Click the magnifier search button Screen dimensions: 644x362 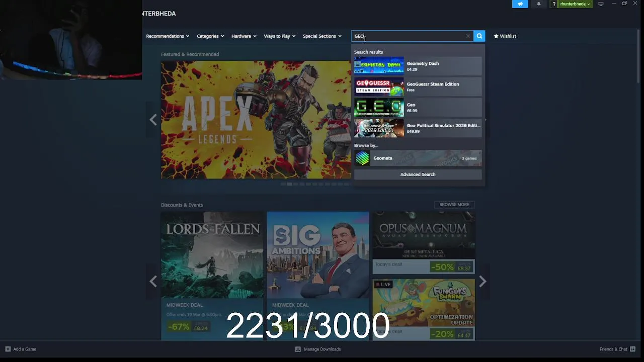479,36
